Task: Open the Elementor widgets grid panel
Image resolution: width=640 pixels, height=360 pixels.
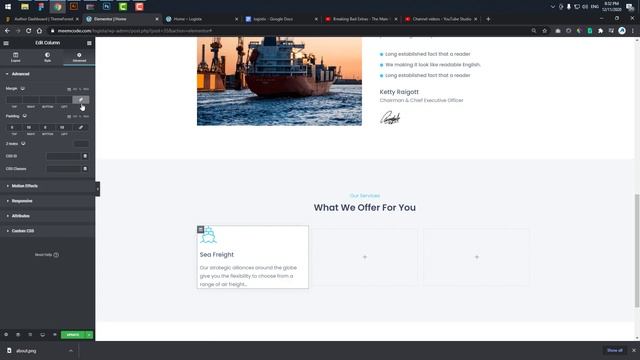Action: pos(89,43)
